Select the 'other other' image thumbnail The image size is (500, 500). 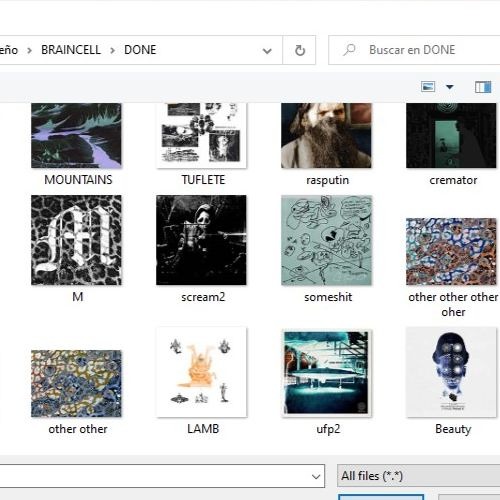pyautogui.click(x=76, y=383)
